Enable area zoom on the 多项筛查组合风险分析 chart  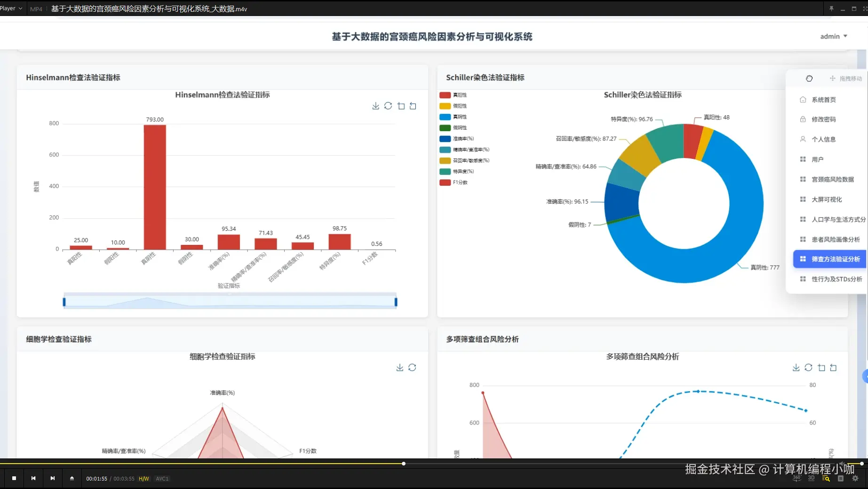pos(821,367)
